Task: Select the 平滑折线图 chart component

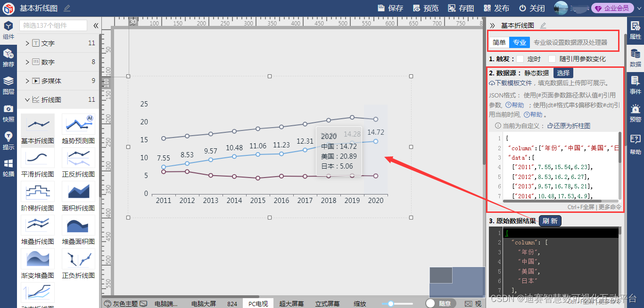Action: pyautogui.click(x=38, y=162)
